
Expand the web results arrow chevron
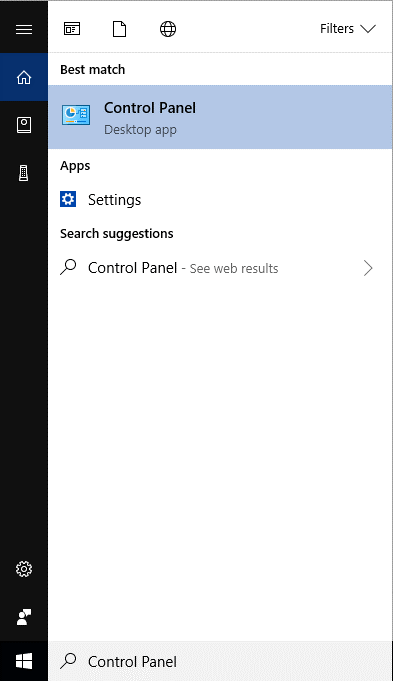tap(368, 268)
